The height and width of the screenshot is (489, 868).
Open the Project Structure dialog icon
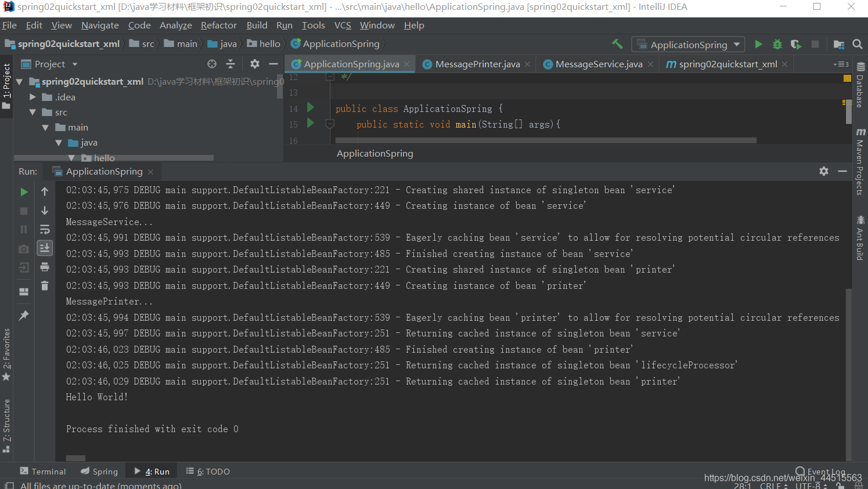pos(838,44)
